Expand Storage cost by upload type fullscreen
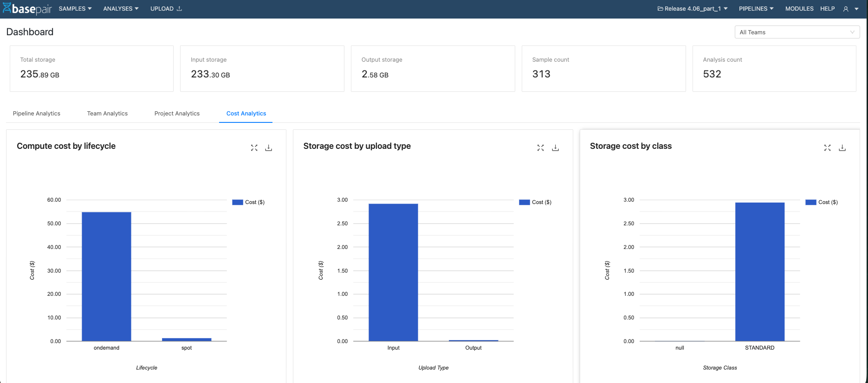This screenshot has width=868, height=383. 540,148
